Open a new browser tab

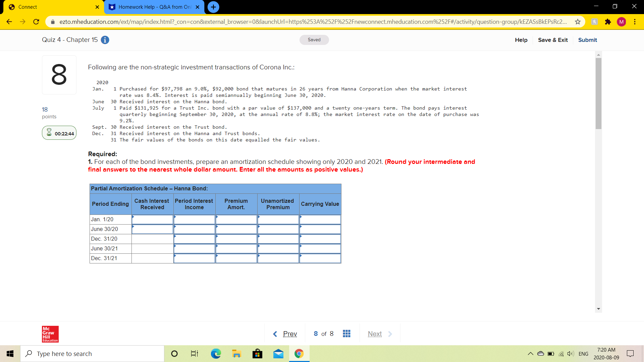[x=213, y=7]
